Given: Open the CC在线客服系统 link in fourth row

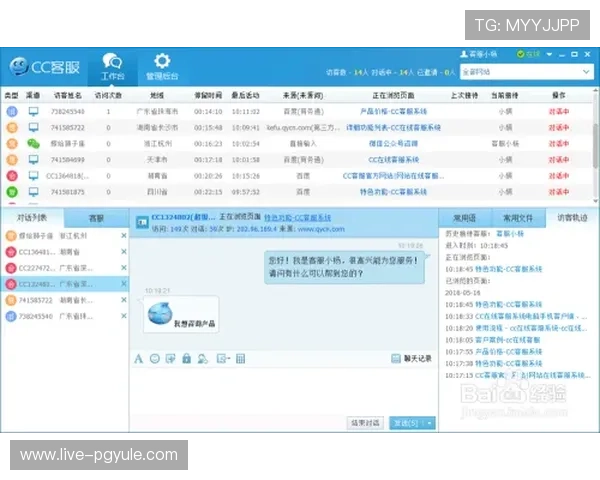Looking at the screenshot, I should pyautogui.click(x=393, y=160).
